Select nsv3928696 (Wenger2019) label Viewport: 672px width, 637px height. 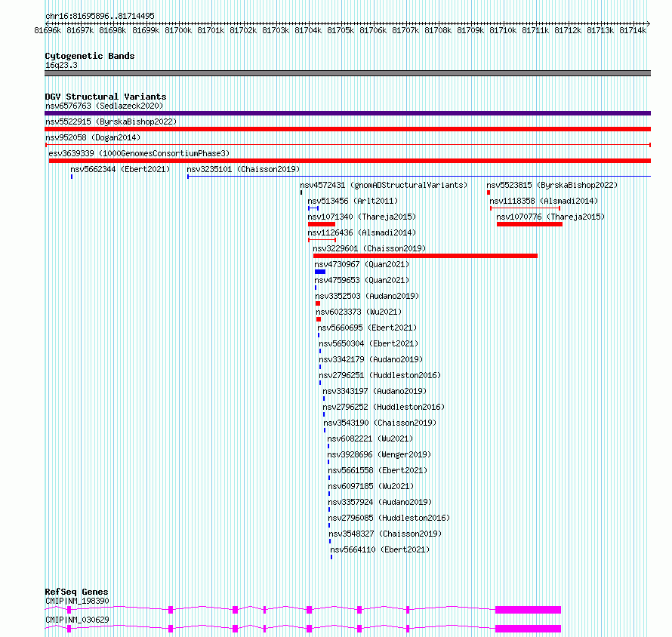(x=379, y=454)
